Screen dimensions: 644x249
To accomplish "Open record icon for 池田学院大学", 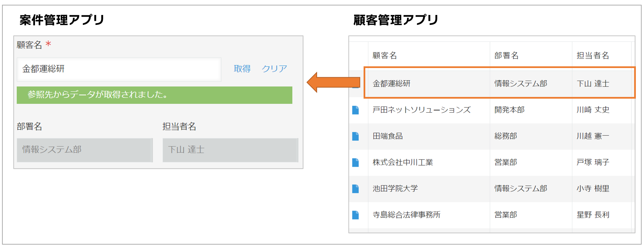I will 355,188.
